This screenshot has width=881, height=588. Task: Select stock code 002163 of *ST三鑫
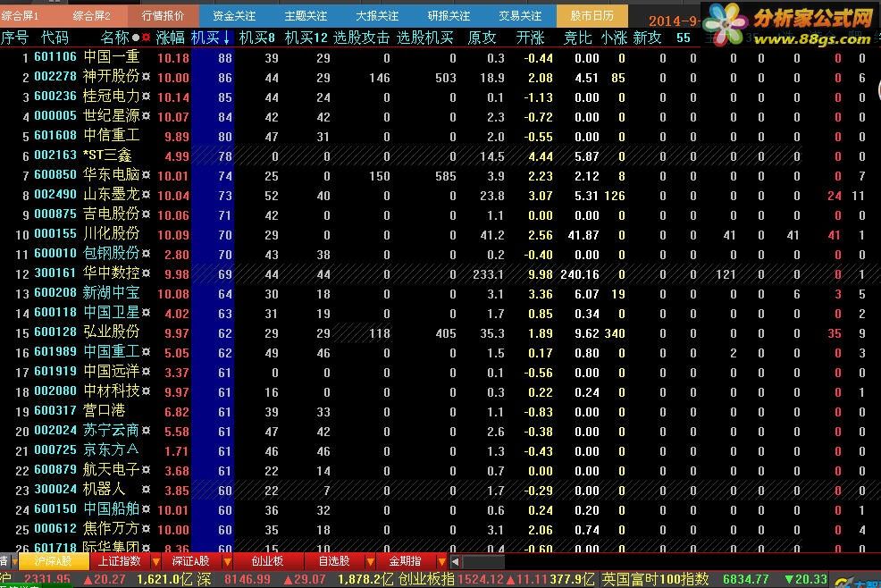55,155
